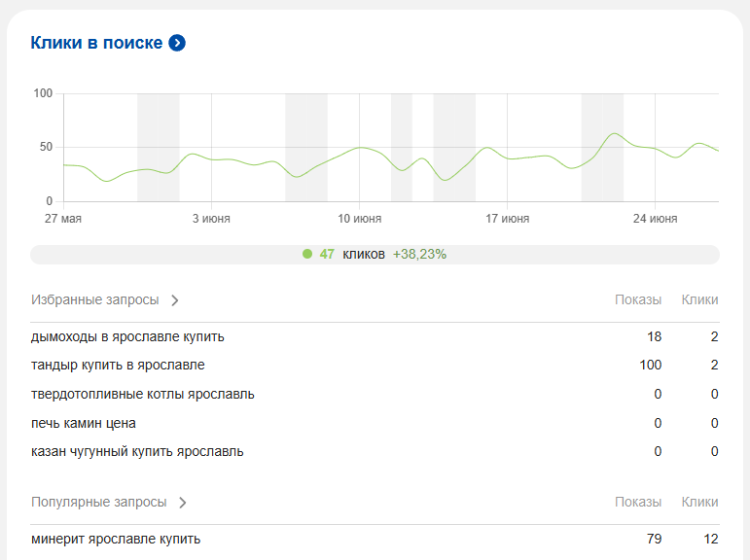Viewport: 750px width, 560px height.
Task: Click the '17 июня' date label on chart
Action: [x=508, y=219]
